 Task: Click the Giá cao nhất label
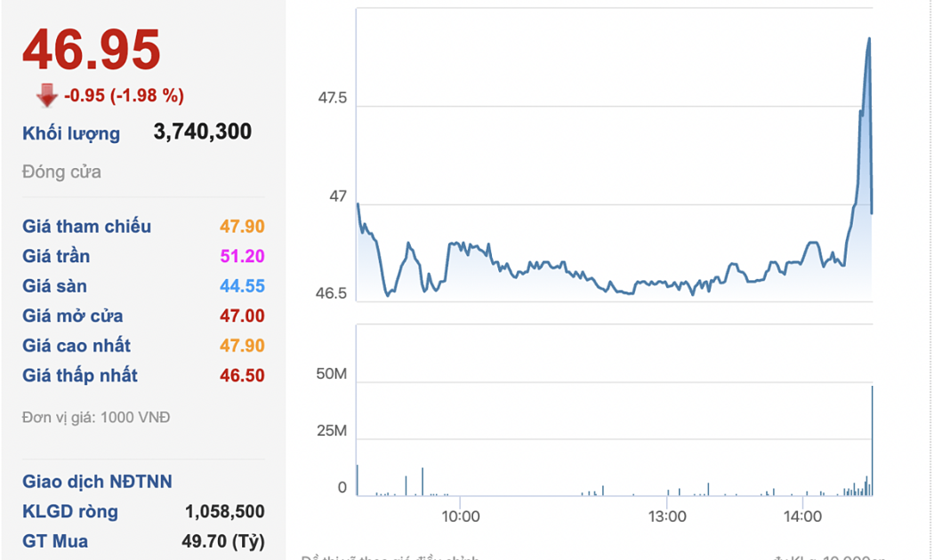[x=76, y=346]
